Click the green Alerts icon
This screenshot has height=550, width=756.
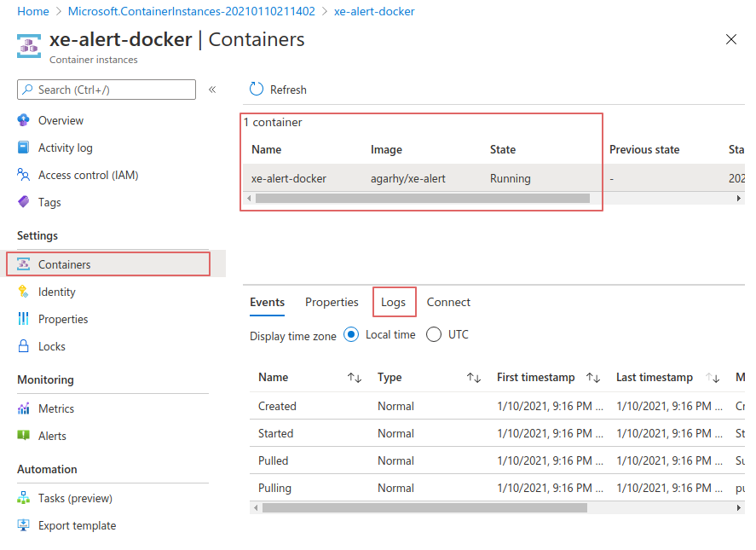tap(23, 435)
